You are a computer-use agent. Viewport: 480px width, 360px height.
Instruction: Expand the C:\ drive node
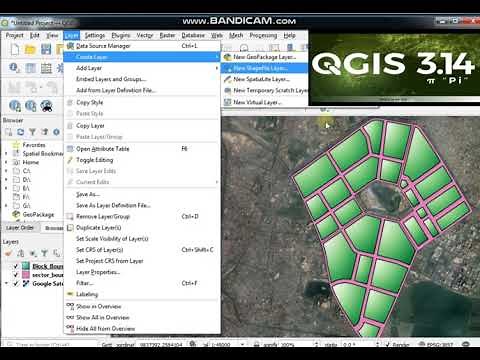tap(6, 171)
